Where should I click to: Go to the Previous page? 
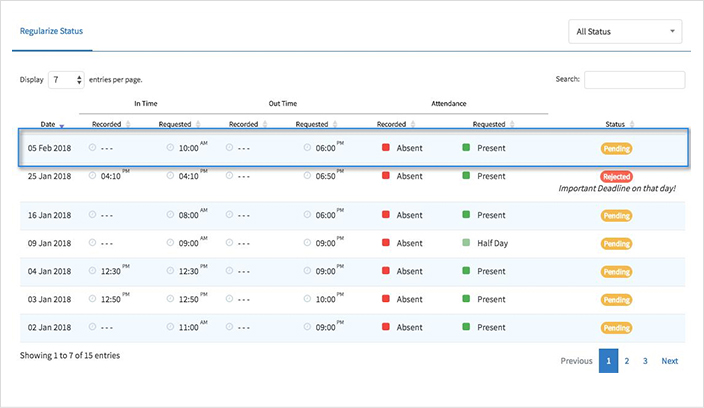[x=576, y=361]
